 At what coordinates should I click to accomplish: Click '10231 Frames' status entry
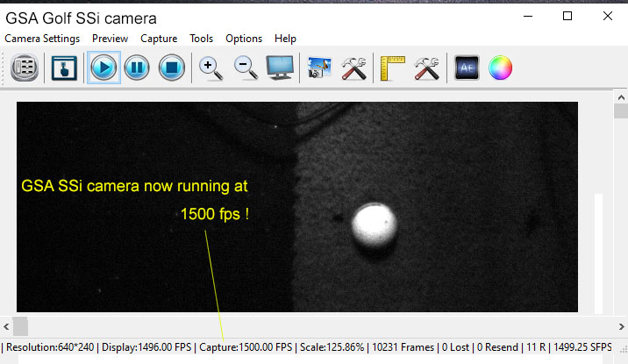coord(403,347)
